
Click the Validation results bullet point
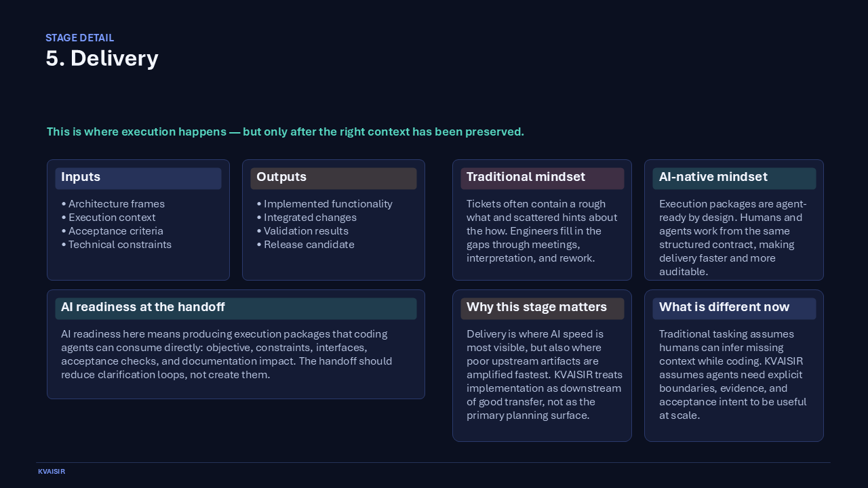tap(305, 231)
